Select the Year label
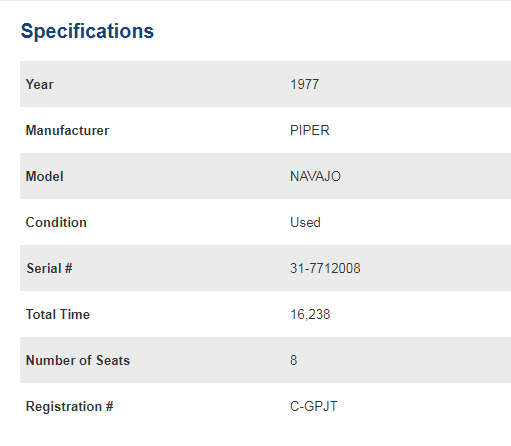 point(40,84)
